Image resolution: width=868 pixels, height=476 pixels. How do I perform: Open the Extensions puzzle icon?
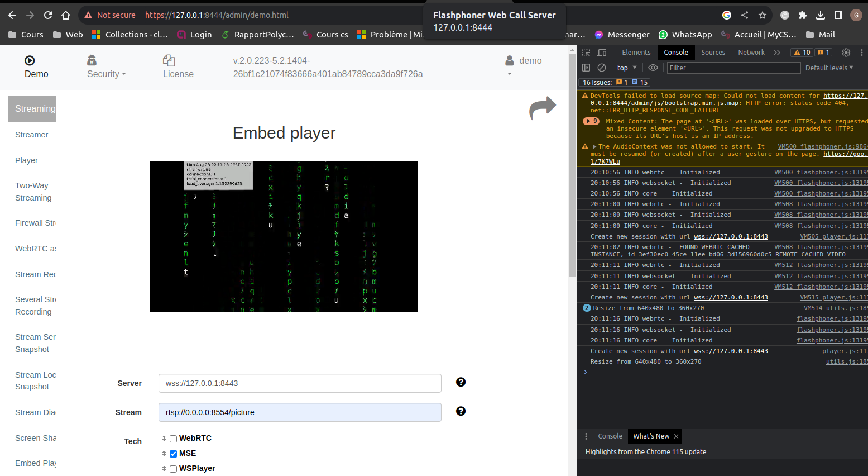[803, 15]
